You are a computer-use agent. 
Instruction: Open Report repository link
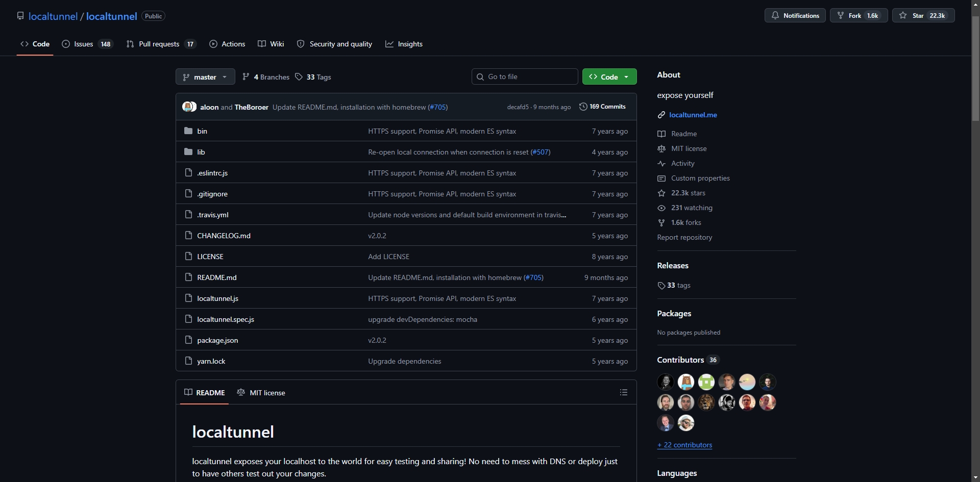(684, 237)
